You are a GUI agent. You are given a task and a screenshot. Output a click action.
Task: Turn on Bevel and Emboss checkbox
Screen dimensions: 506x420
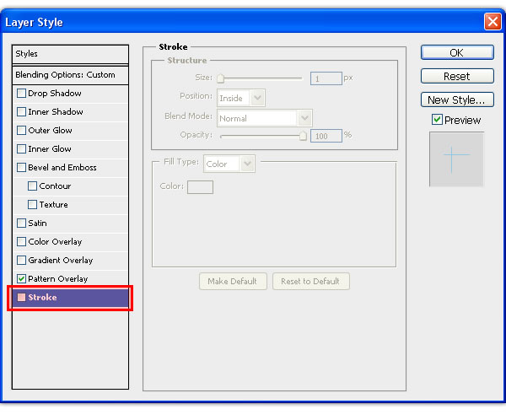(21, 167)
